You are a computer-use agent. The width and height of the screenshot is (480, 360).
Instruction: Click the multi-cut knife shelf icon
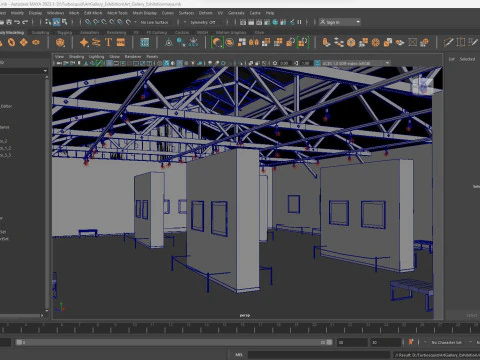448,42
